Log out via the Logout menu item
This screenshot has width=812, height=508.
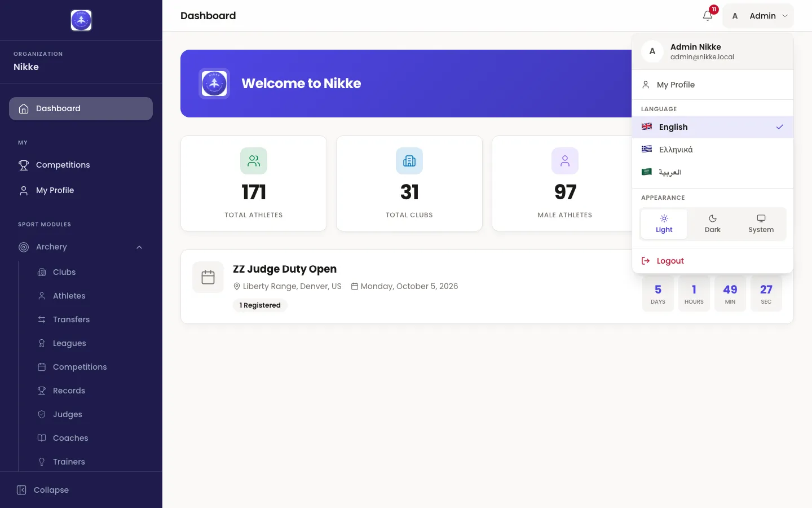[x=713, y=261]
